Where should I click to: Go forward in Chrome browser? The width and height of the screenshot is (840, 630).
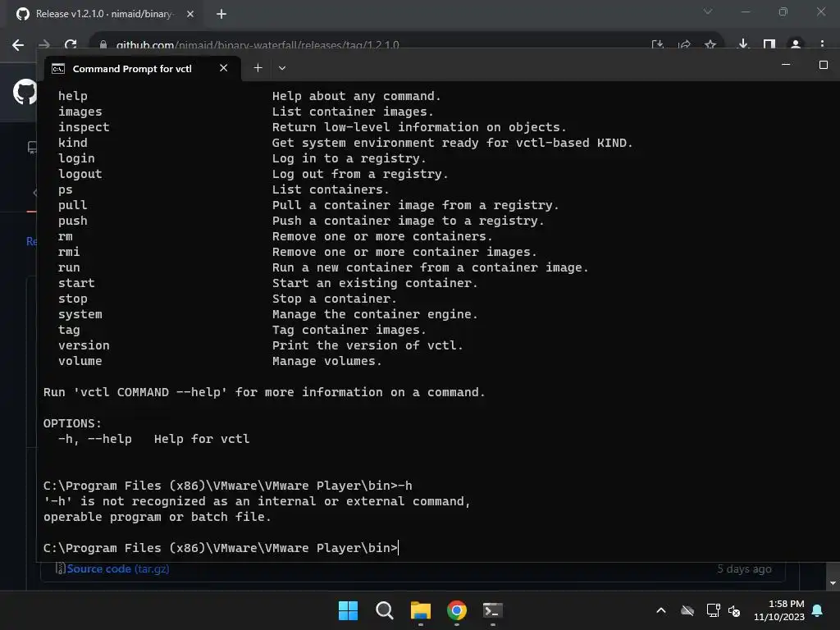(44, 45)
